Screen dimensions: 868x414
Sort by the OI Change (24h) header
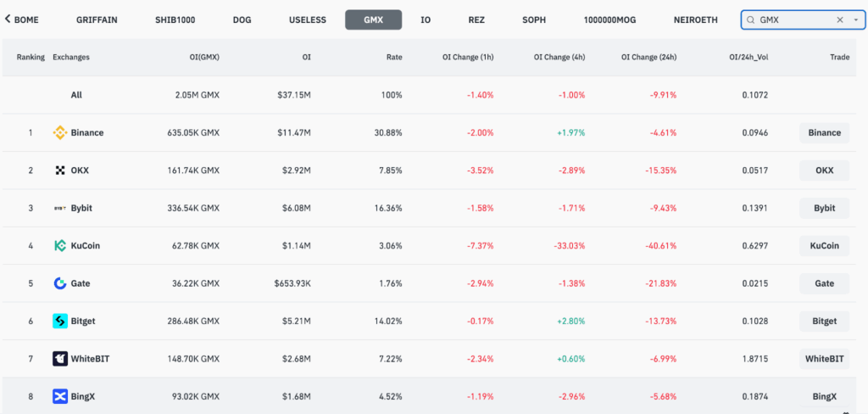[x=648, y=57]
